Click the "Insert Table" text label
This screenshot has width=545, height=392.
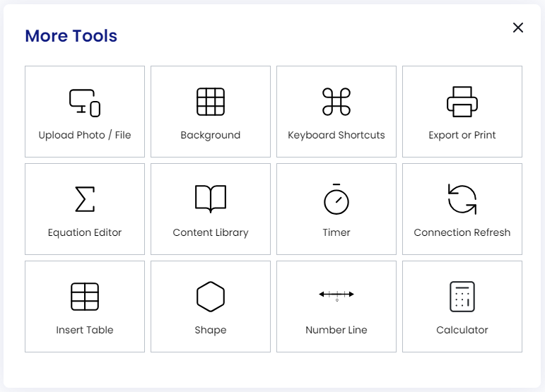85,330
